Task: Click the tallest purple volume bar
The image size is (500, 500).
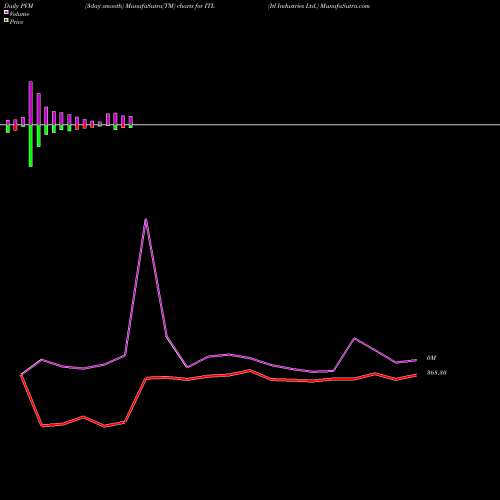Action: (31, 103)
